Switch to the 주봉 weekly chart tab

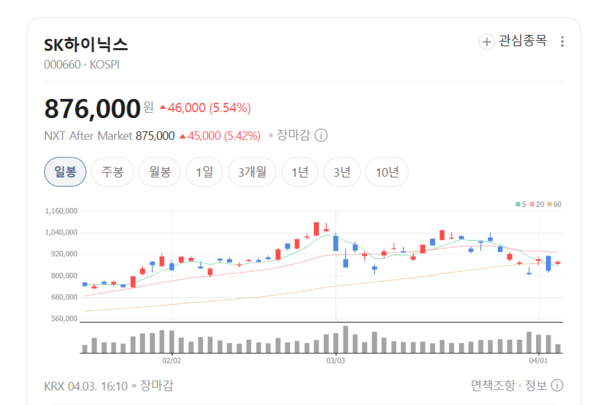[x=112, y=172]
